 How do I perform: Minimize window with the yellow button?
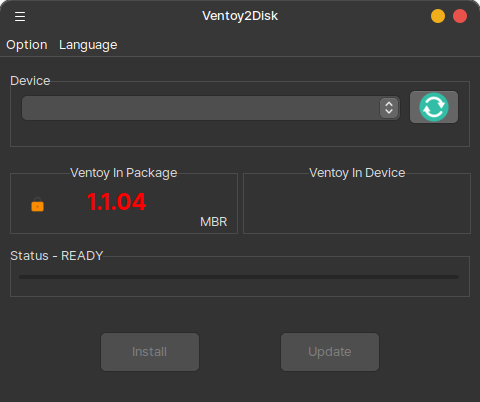coord(438,16)
